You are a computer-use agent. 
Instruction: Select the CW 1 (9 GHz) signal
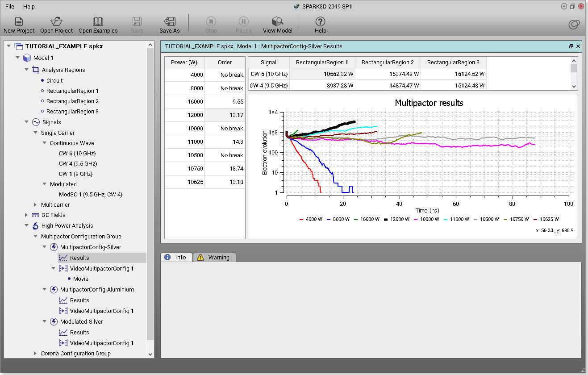74,174
